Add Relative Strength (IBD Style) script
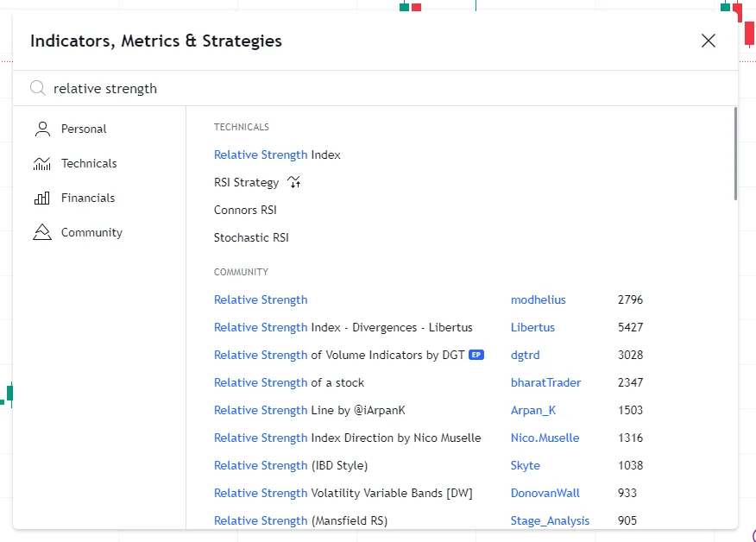 click(x=291, y=466)
